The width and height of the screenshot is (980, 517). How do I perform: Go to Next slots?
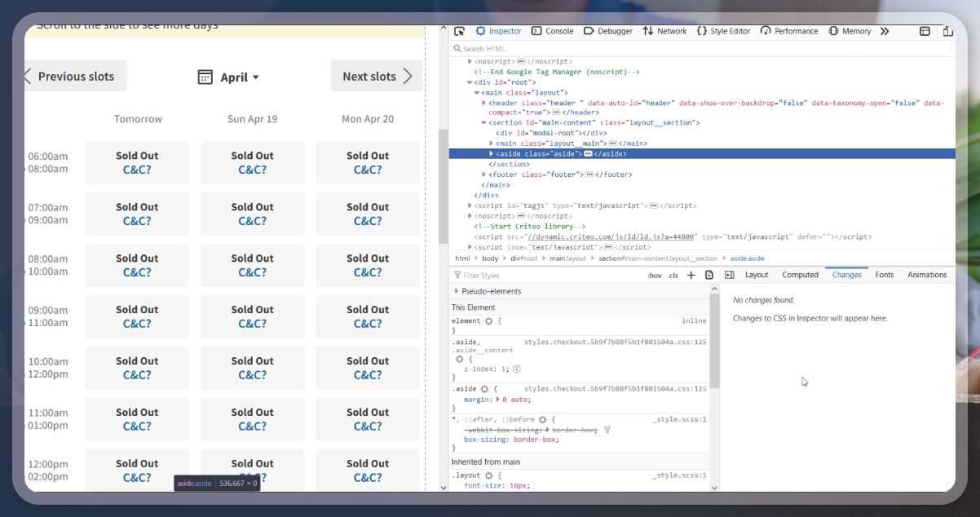pos(377,76)
